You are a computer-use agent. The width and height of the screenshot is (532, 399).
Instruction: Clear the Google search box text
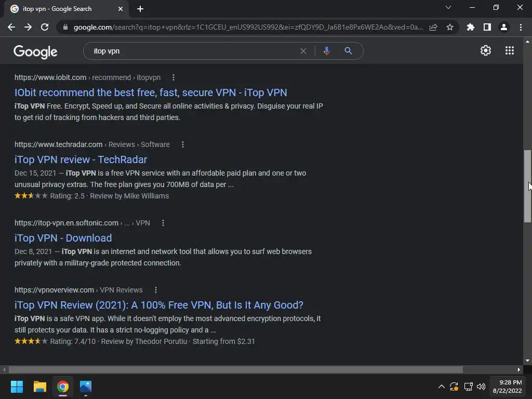(303, 51)
